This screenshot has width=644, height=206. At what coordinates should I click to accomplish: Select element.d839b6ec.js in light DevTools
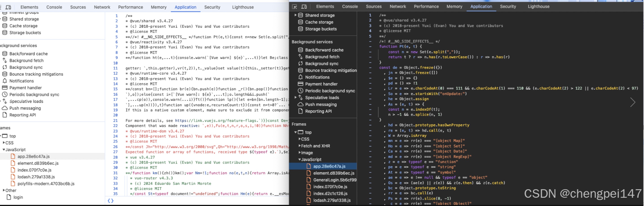38,163
